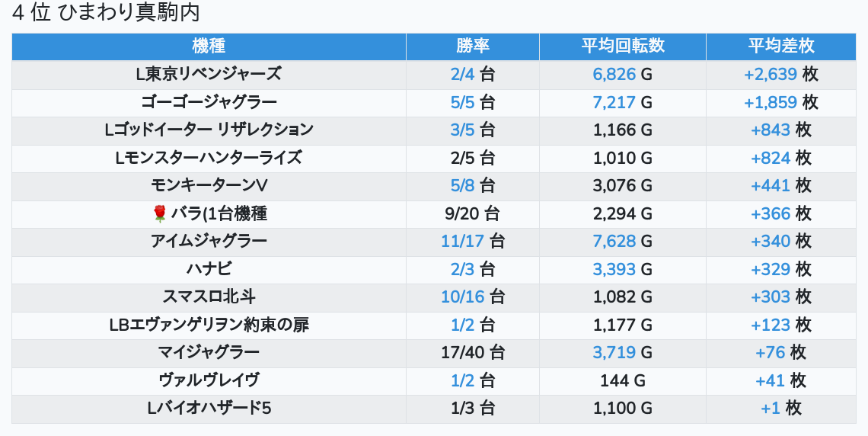Image resolution: width=868 pixels, height=436 pixels.
Task: Click the ハナビ machine name
Action: tap(209, 269)
